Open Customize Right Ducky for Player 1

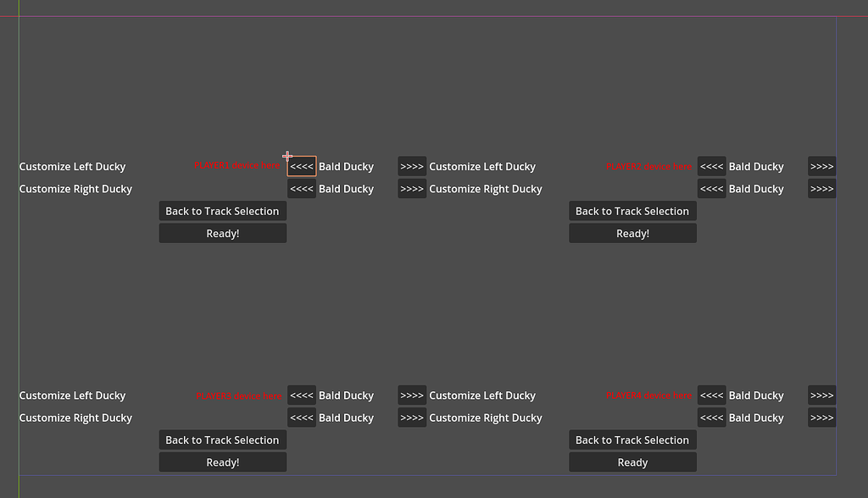point(75,188)
